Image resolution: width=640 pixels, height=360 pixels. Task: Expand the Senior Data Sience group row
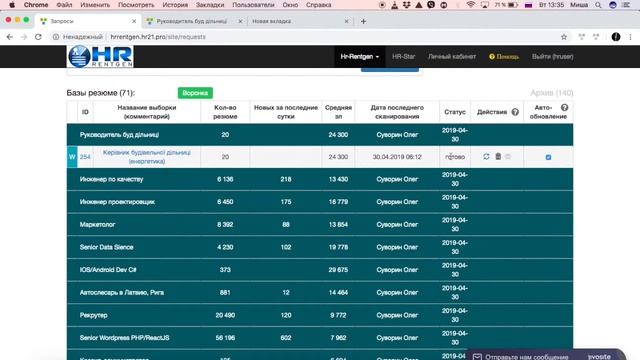320,247
